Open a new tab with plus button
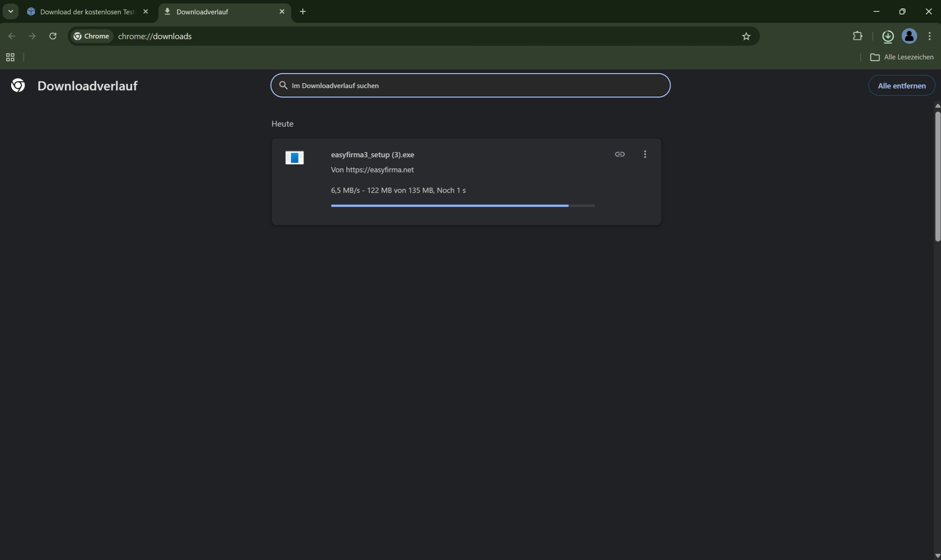The width and height of the screenshot is (941, 560). 303,12
